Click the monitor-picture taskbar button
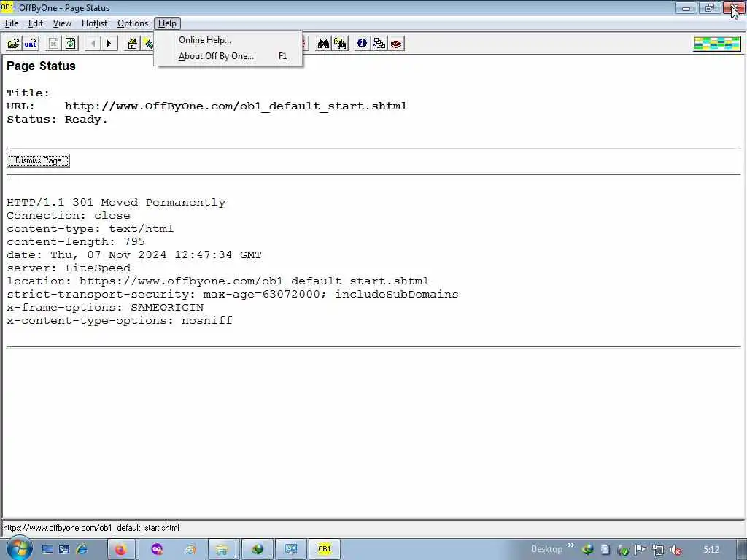 290,549
